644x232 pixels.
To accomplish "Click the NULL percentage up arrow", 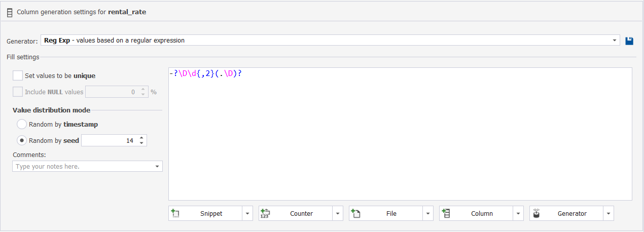I will (143, 89).
